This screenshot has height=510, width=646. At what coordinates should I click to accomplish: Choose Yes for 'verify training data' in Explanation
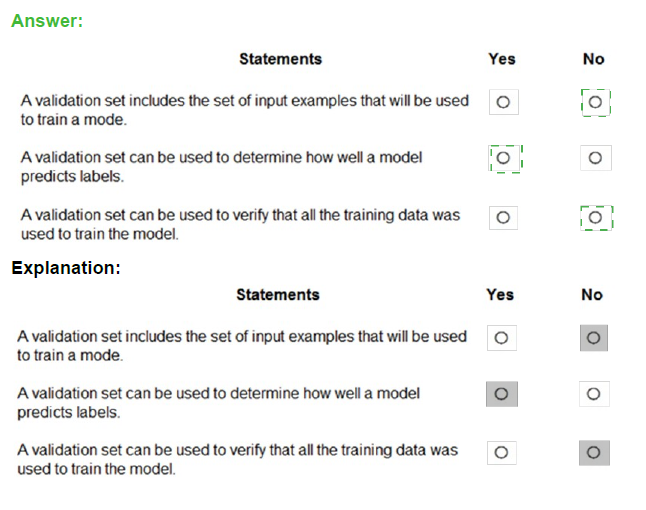tap(501, 453)
